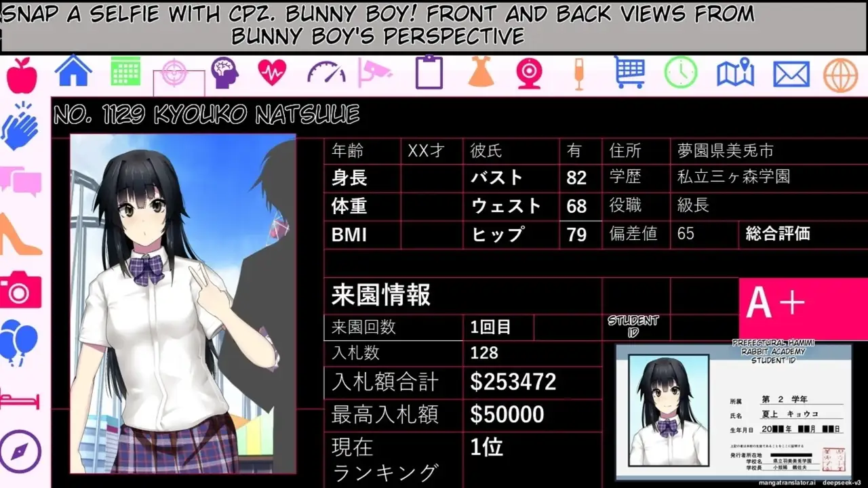
Task: Select the waist value 68
Action: click(576, 206)
